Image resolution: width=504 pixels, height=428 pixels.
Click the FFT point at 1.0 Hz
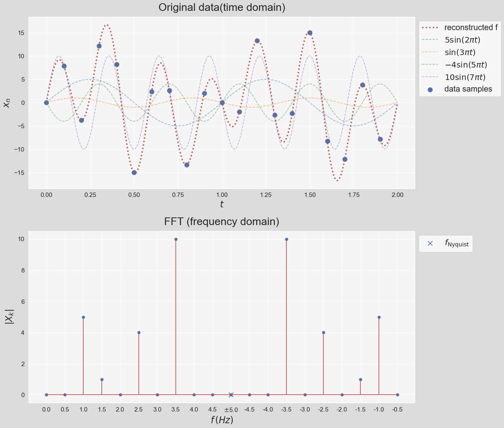[x=83, y=317]
